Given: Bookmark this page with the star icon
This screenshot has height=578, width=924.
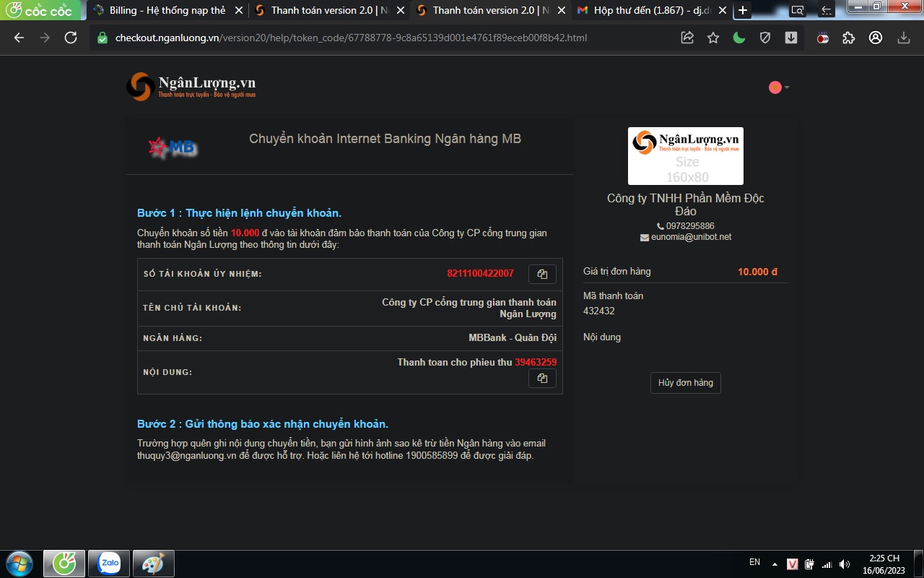Looking at the screenshot, I should [x=713, y=38].
